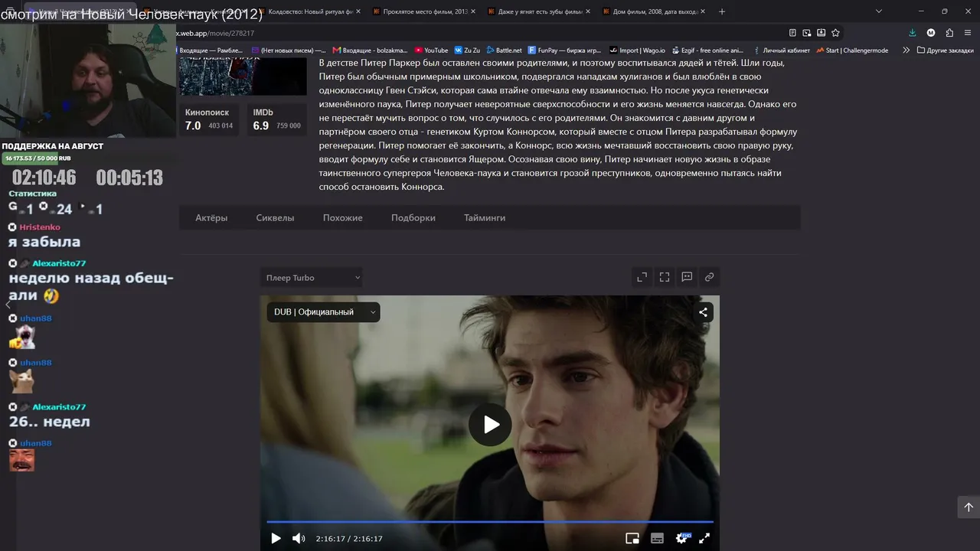Screen dimensions: 980x551
Task: Click the playback time 2:16:17 / 2:16:17
Action: point(349,539)
